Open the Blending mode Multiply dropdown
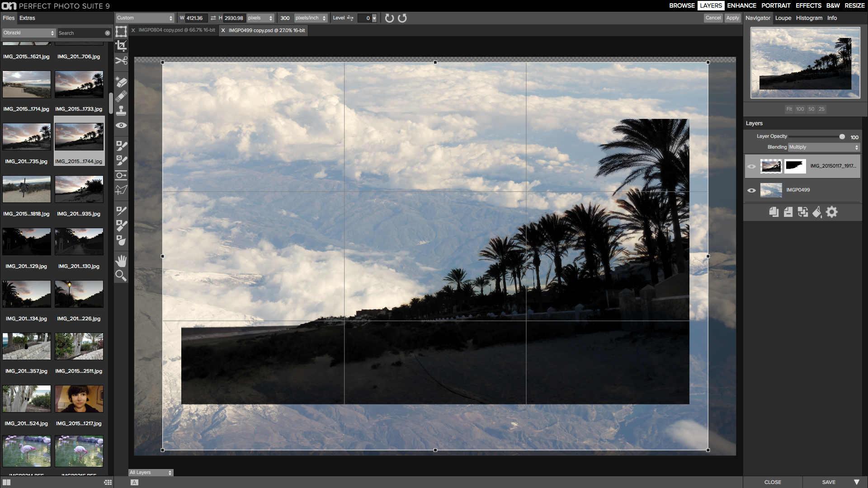868x488 pixels. (824, 147)
